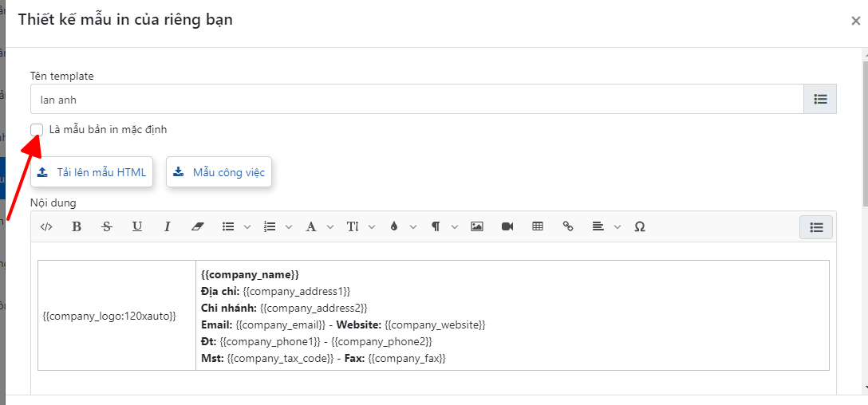Screen dimensions: 868x405
Task: Apply bold formatting
Action: [x=77, y=226]
